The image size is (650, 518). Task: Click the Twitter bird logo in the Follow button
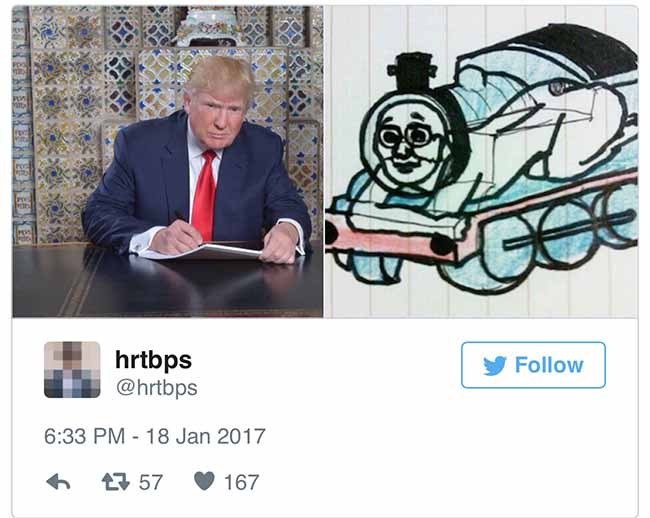point(495,366)
